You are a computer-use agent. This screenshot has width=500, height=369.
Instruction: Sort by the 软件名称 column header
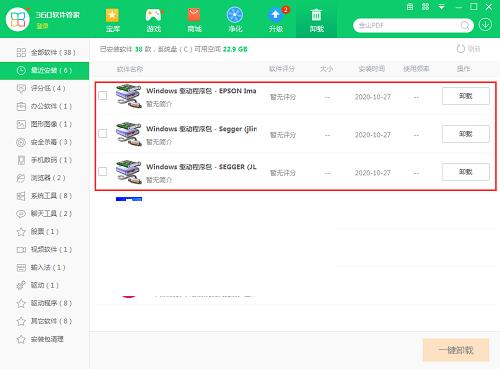(x=130, y=69)
